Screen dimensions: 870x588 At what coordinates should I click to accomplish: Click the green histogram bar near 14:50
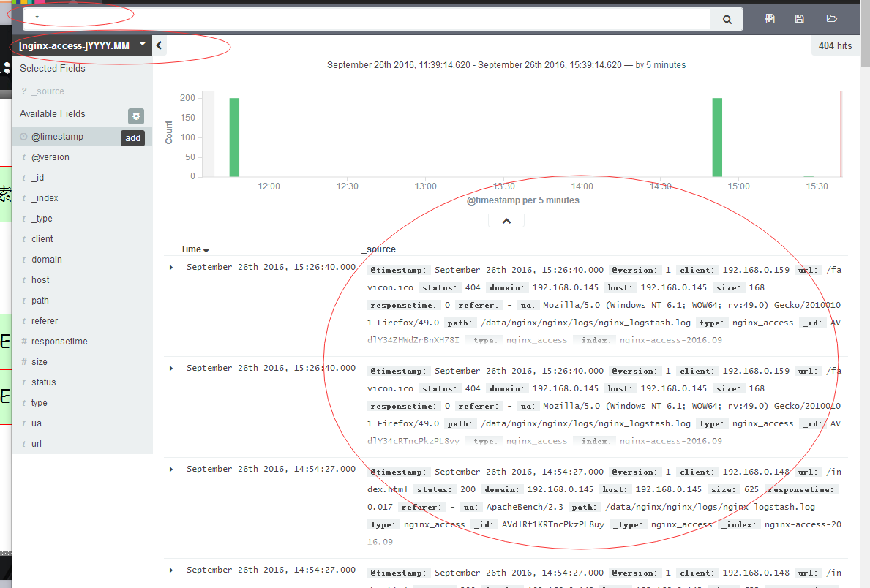pyautogui.click(x=717, y=137)
